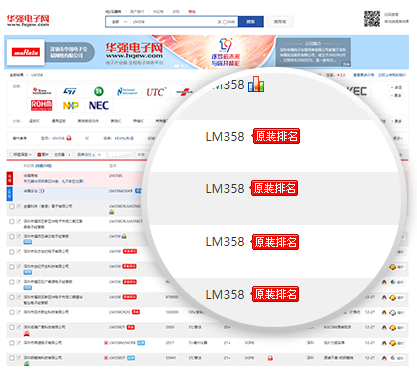417x379 pixels.
Task: Click the hqew.com site logo in header
Action: point(28,20)
